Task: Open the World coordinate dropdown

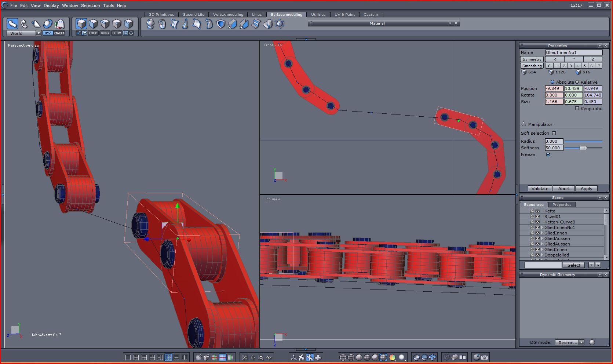Action: coord(39,33)
